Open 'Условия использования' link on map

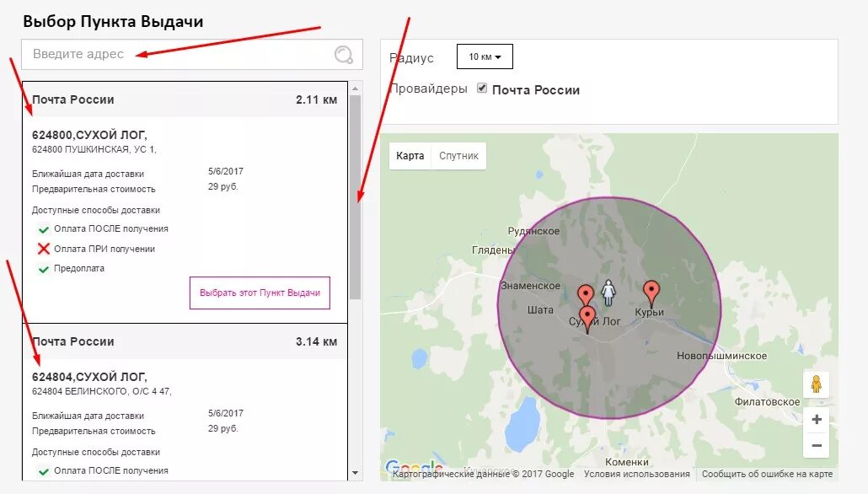[x=636, y=474]
